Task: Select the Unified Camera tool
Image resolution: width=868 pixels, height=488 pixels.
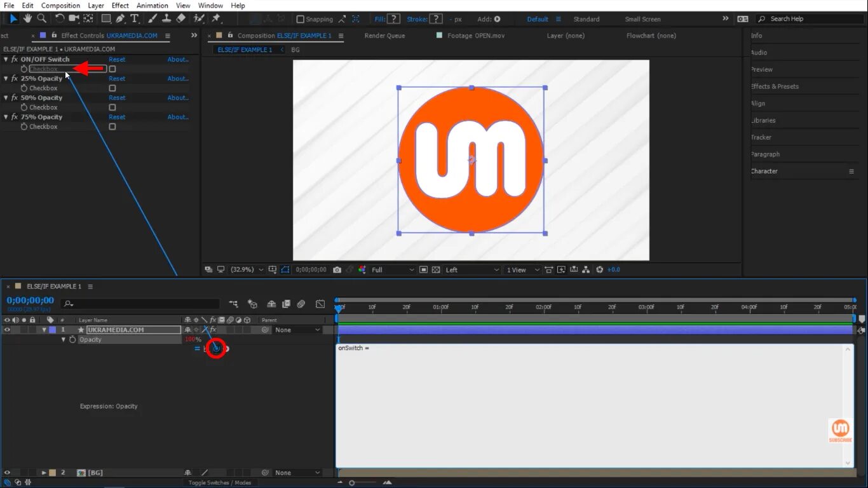Action: click(x=74, y=18)
